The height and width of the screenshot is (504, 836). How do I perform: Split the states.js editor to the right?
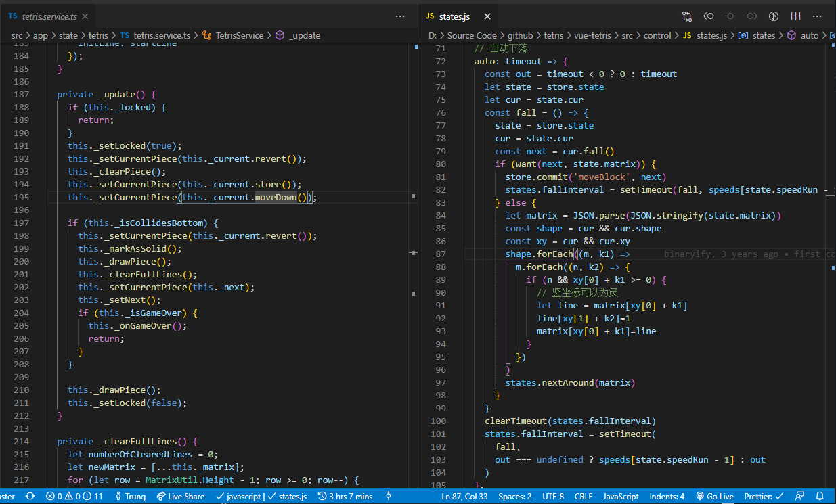pyautogui.click(x=795, y=16)
